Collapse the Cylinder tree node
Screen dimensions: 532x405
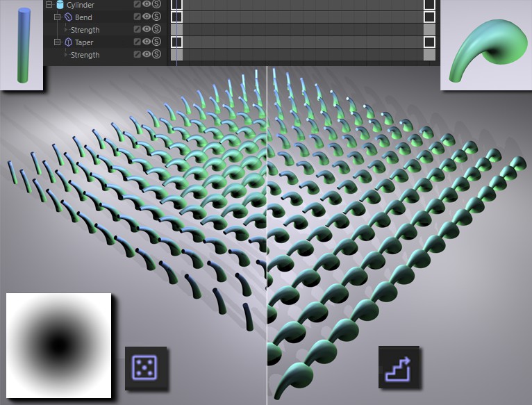coord(49,5)
